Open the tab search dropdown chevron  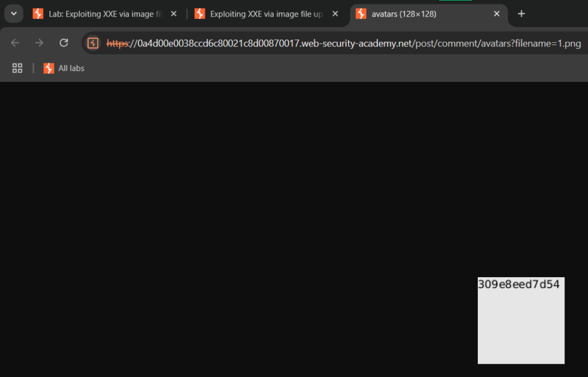[14, 14]
